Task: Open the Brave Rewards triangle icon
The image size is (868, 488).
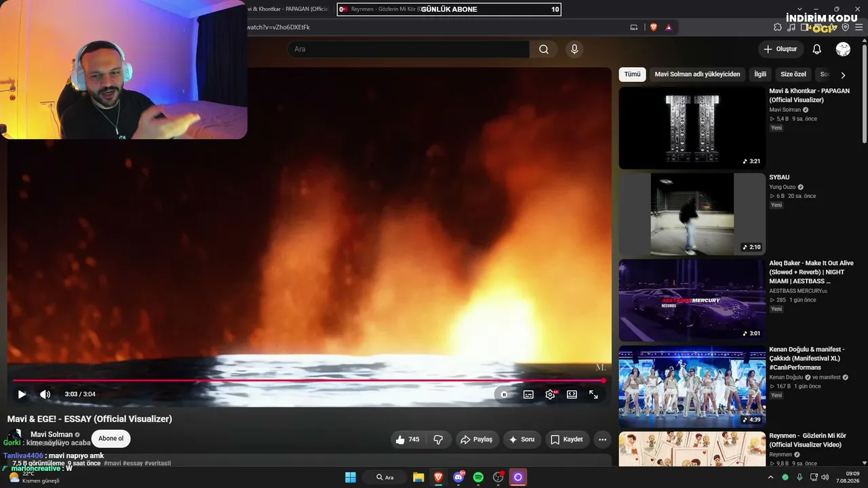Action: [669, 27]
